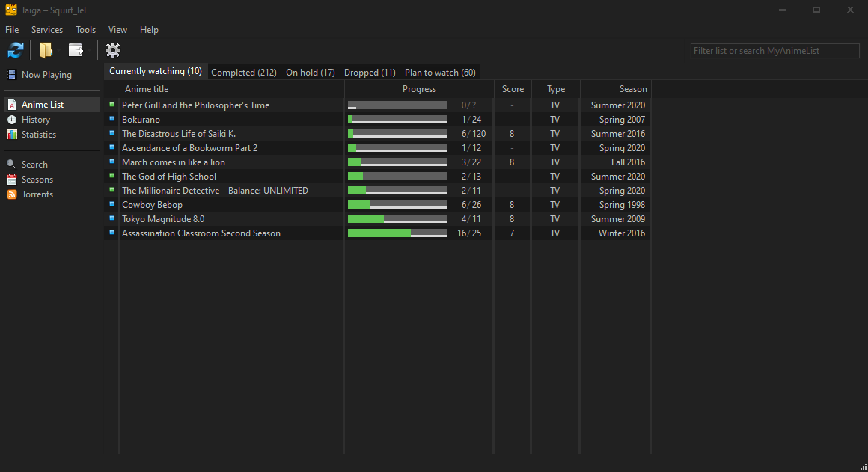
Task: Click the status icon beside Millionaire Detective
Action: 111,190
